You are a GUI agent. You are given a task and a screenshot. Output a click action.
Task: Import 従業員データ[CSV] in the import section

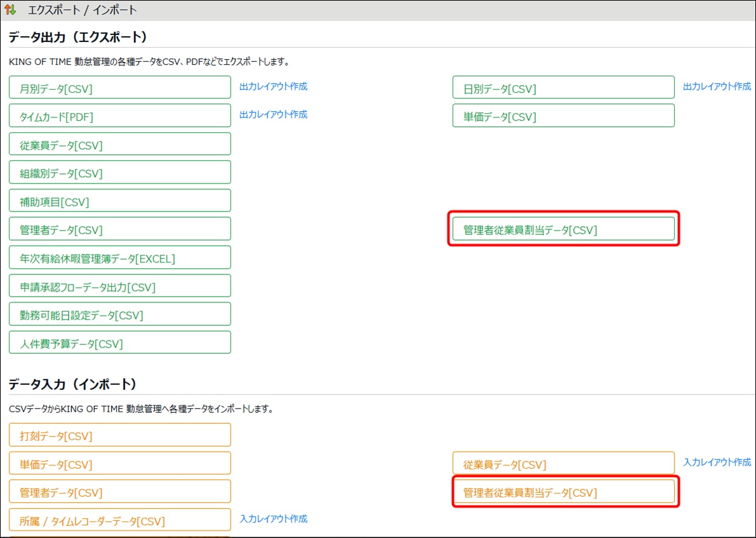pos(563,464)
